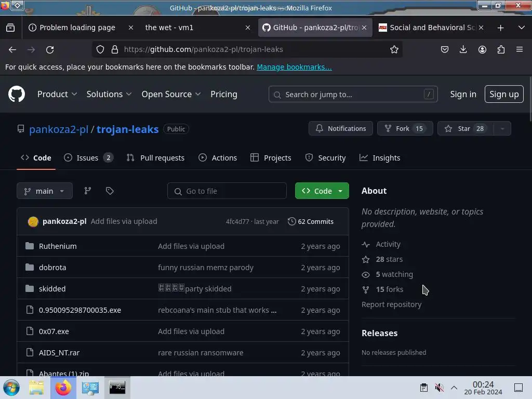Open Manage bookmarks link
Image resolution: width=532 pixels, height=399 pixels.
coord(294,67)
